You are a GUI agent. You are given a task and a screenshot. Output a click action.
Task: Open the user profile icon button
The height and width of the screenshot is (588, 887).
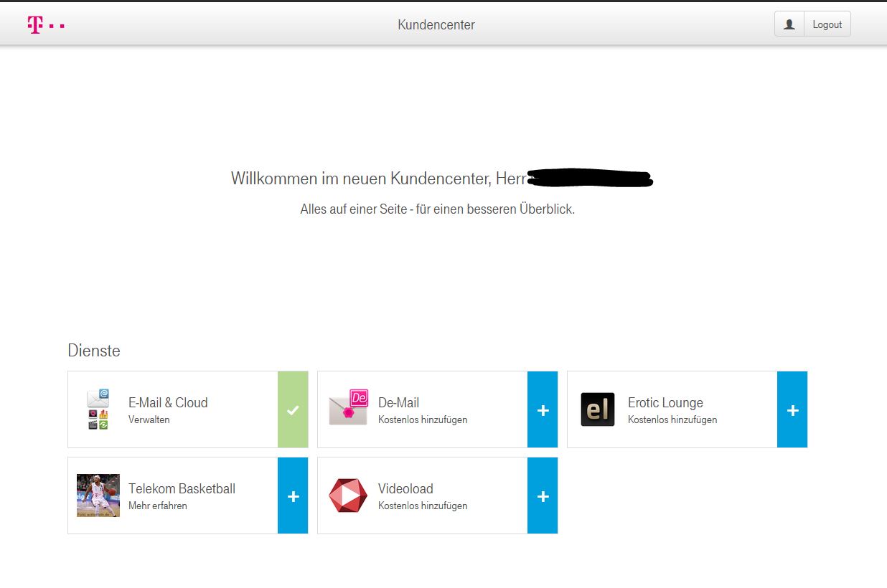click(789, 24)
